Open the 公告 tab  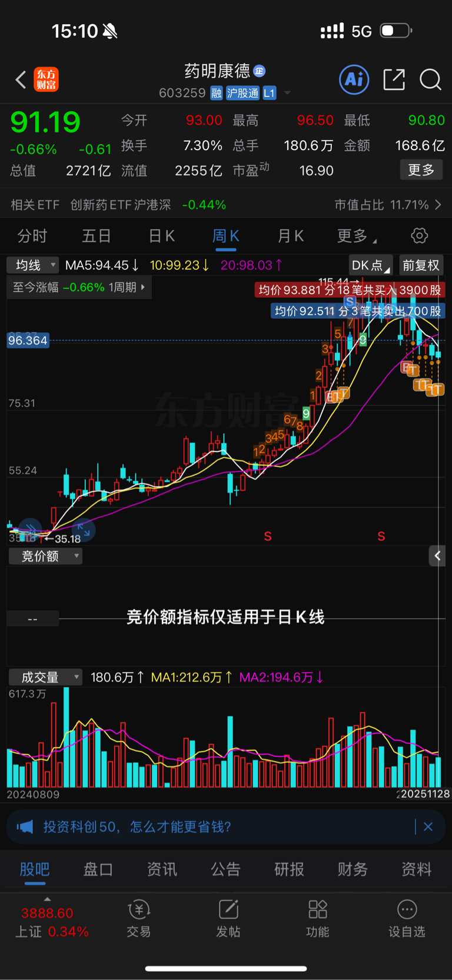225,869
